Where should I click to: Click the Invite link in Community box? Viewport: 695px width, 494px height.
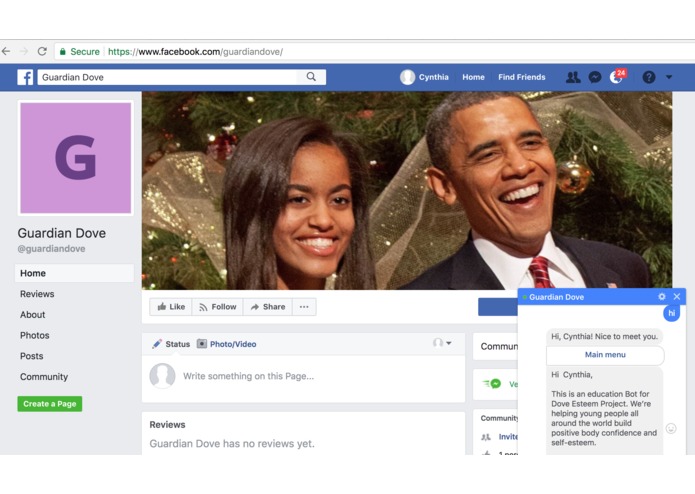coord(508,436)
